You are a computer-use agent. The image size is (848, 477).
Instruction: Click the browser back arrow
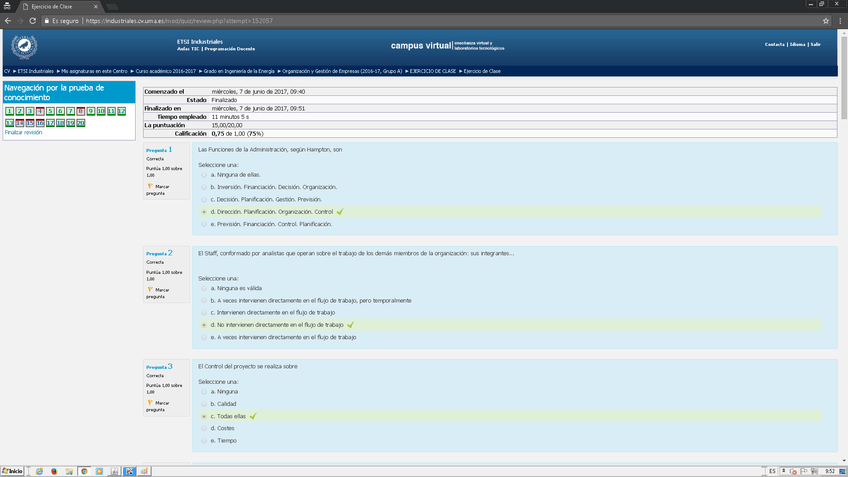(x=8, y=20)
